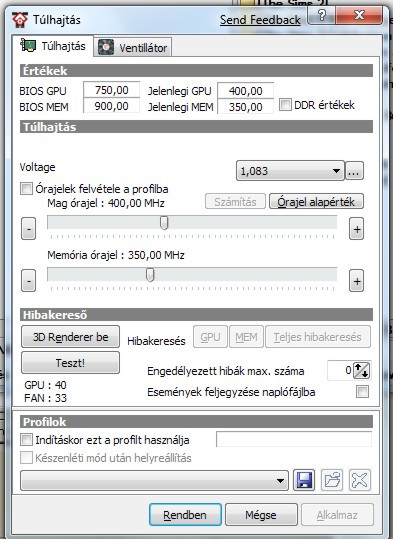Click the BIOS MEM value field
393x539 pixels.
(111, 106)
